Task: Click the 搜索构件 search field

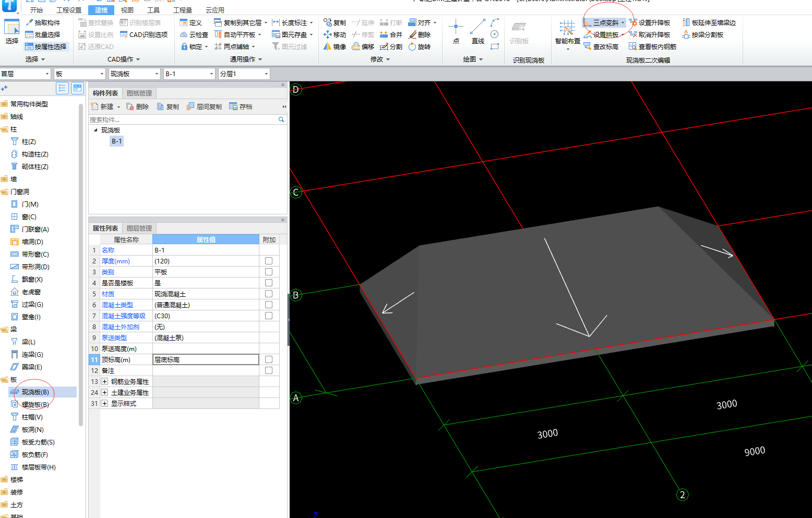Action: (188, 119)
